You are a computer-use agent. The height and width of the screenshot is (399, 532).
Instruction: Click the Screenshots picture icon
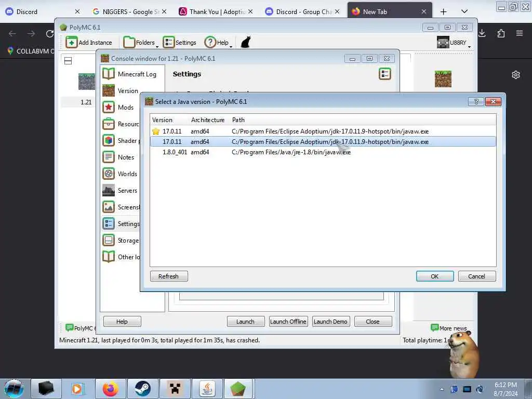(109, 207)
